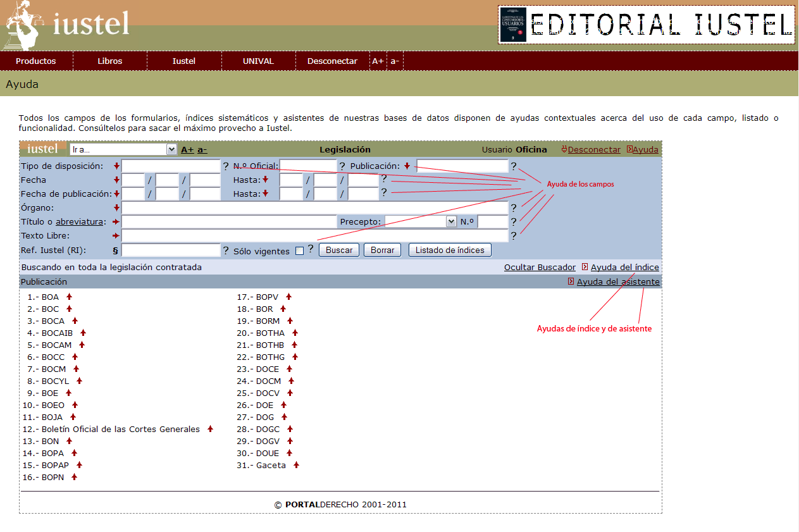Open the Productos menu
The height and width of the screenshot is (532, 799).
point(36,61)
